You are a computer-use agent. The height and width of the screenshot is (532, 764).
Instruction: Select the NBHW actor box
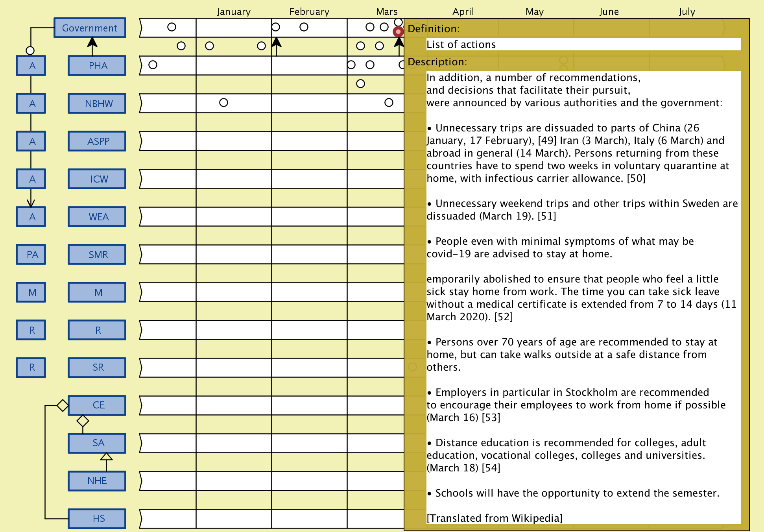pyautogui.click(x=97, y=103)
